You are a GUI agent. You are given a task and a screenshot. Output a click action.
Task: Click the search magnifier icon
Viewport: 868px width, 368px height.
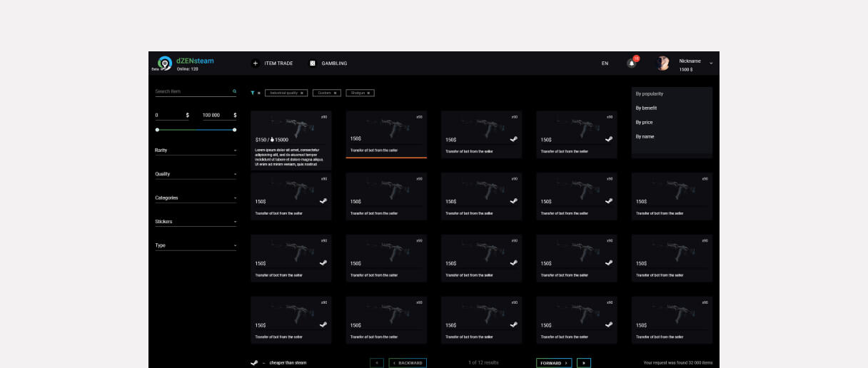pyautogui.click(x=234, y=91)
